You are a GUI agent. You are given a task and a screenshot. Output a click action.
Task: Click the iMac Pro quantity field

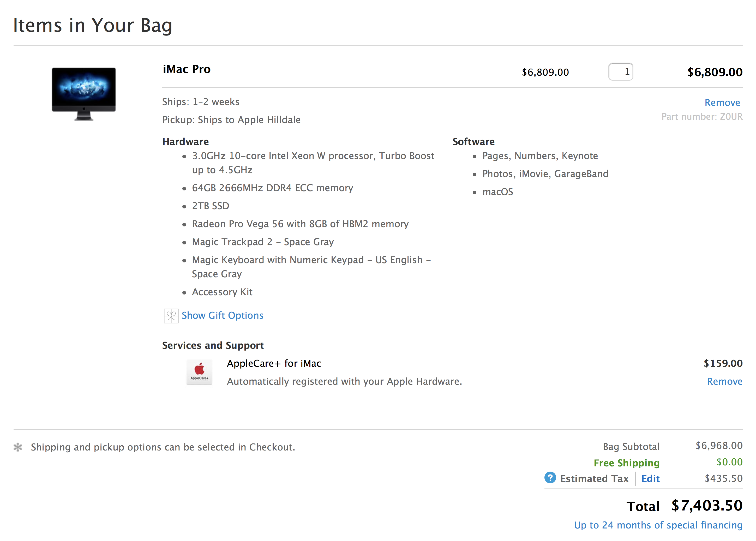point(620,72)
